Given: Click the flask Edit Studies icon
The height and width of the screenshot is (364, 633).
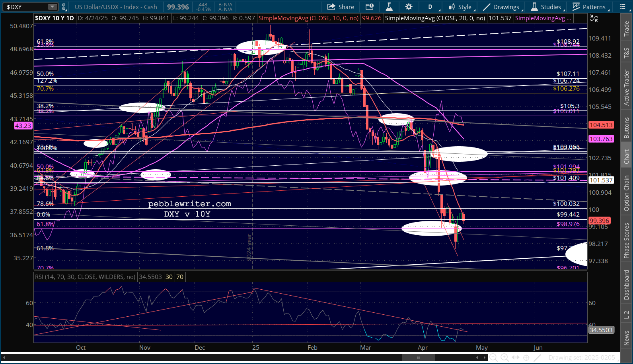Looking at the screenshot, I should pos(389,7).
